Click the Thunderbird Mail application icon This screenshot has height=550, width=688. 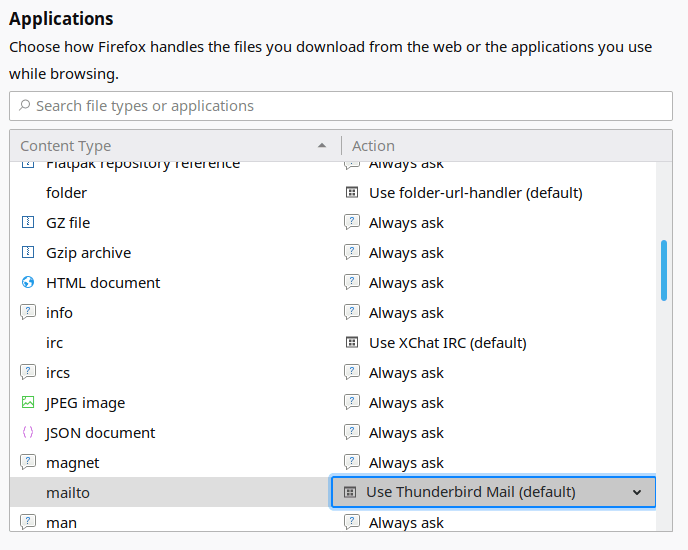click(x=350, y=492)
